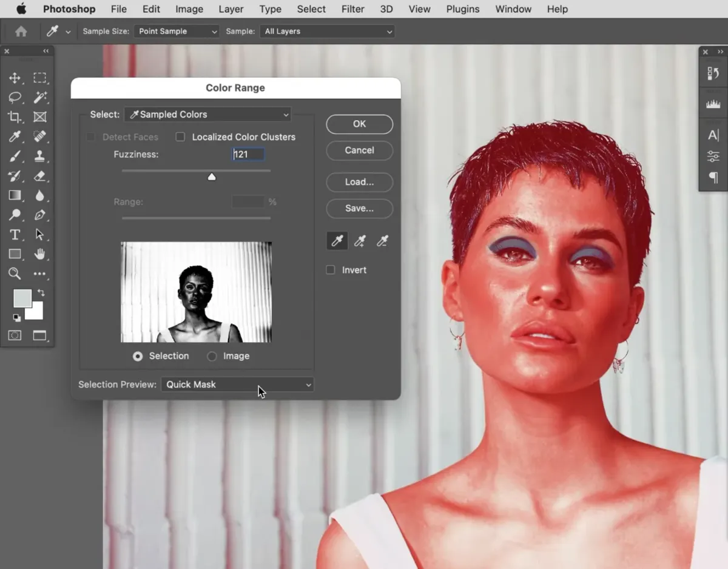Select the Move tool

[x=15, y=78]
